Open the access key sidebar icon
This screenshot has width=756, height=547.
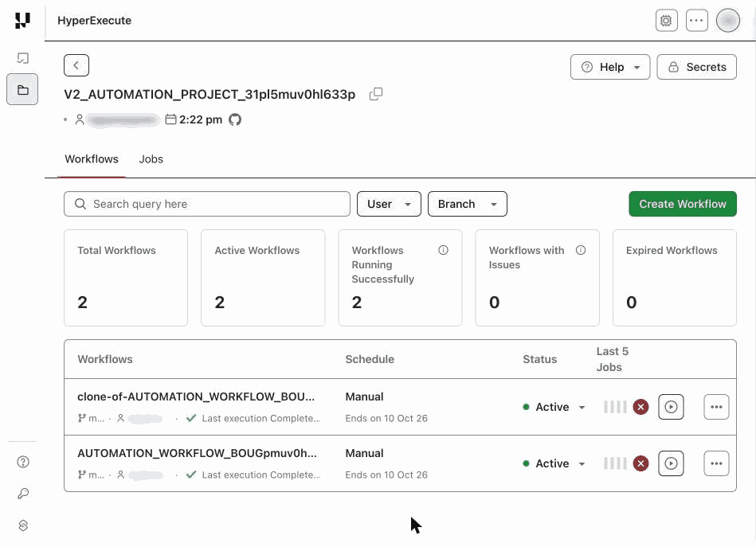(22, 494)
